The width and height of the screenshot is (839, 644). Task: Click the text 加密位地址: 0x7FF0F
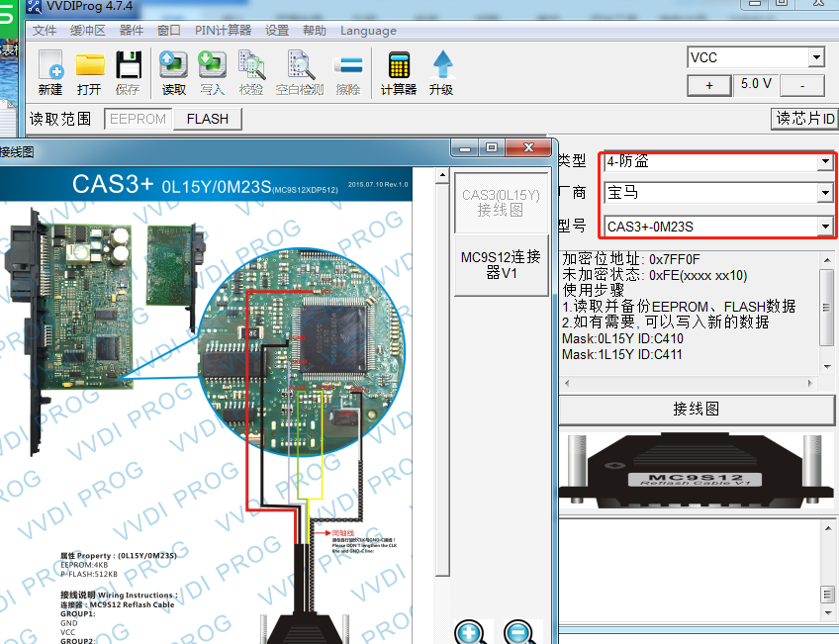(631, 259)
